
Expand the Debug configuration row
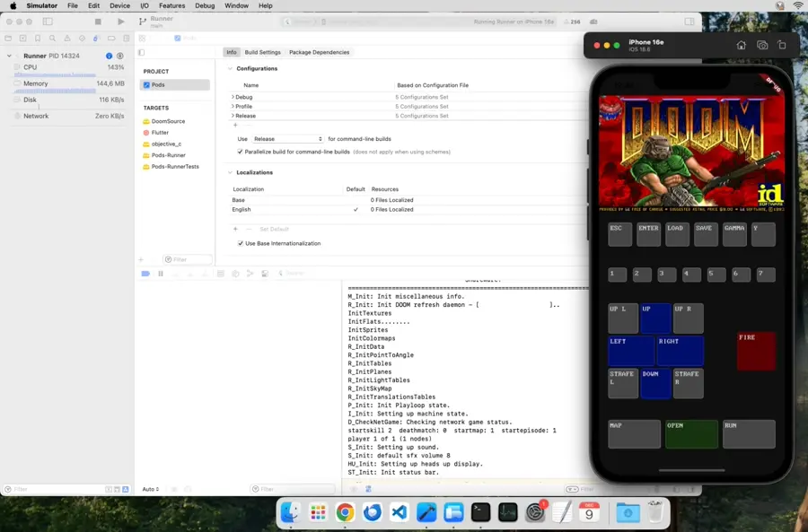pos(233,97)
